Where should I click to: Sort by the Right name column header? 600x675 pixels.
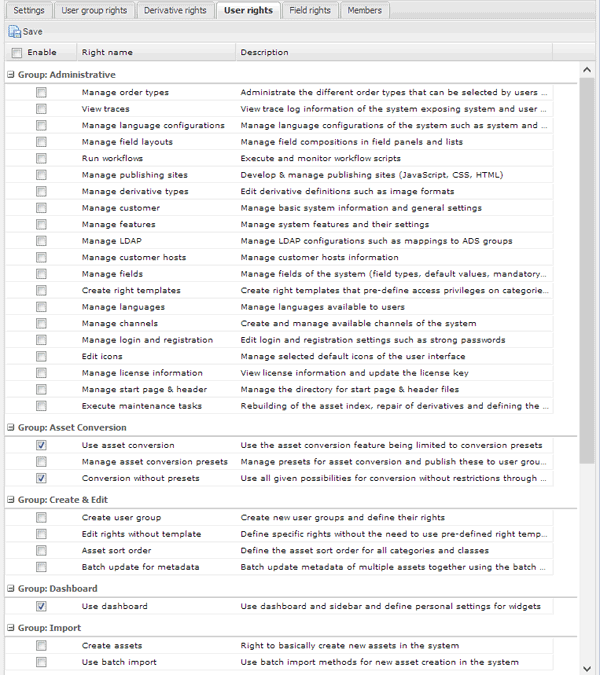coord(156,52)
